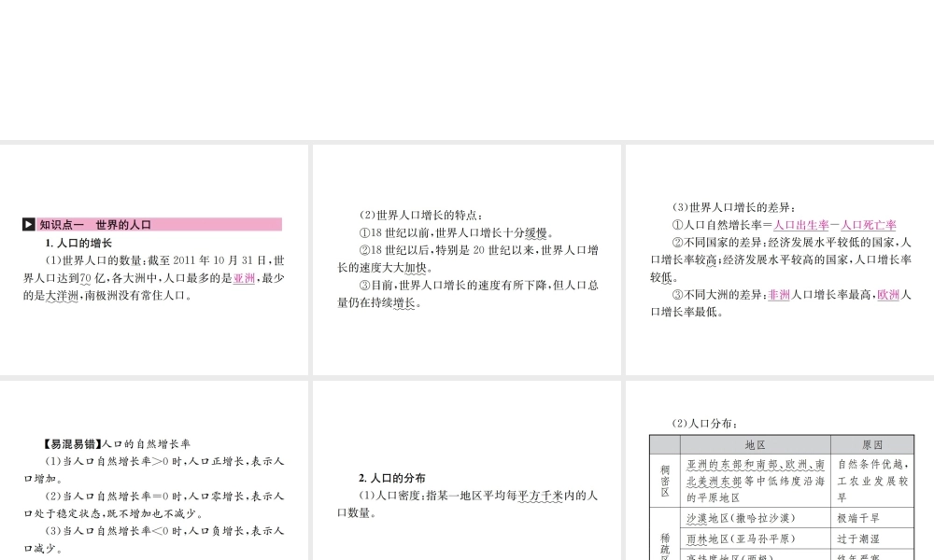Click the heading (3)世界人口增长的差异
The height and width of the screenshot is (560, 934).
734,208
